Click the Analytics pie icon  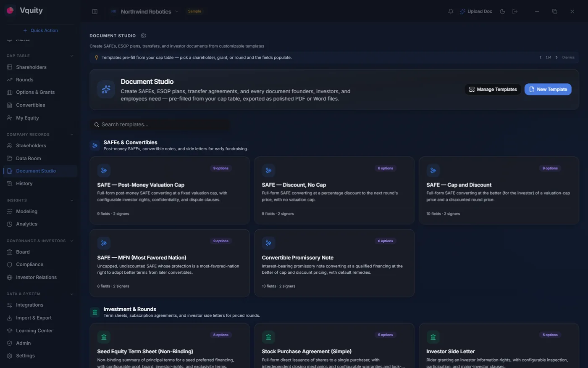[x=10, y=224]
